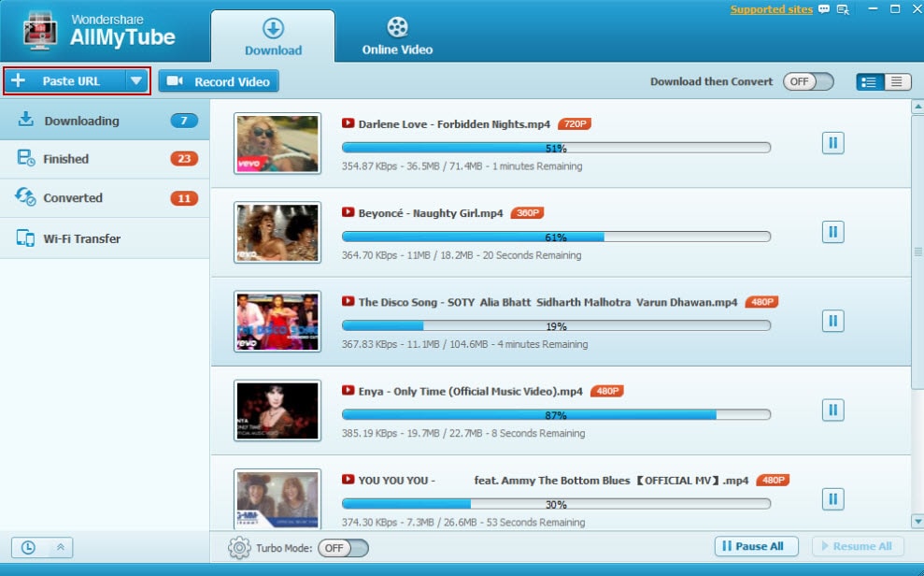Expand the bottom-left panel double chevron

[60, 548]
